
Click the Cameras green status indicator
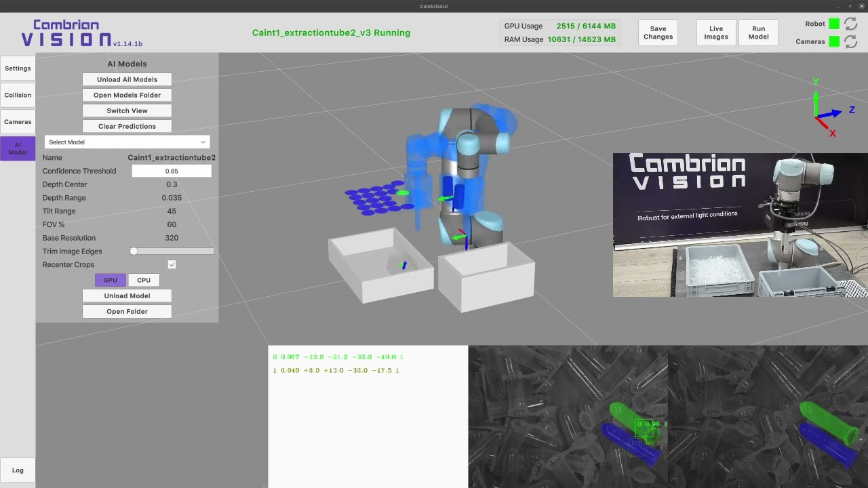click(x=834, y=41)
